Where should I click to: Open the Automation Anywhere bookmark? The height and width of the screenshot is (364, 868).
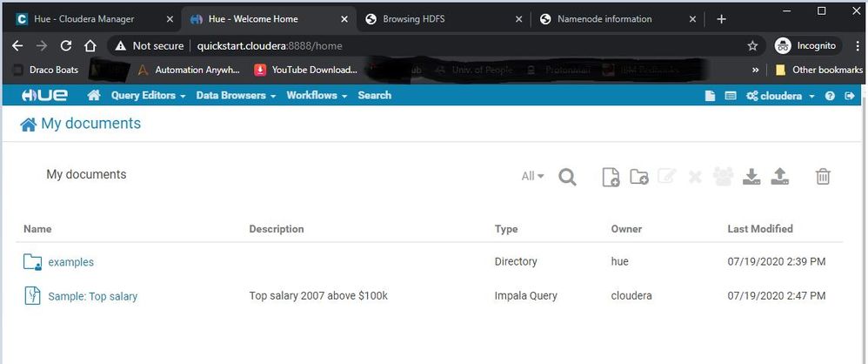coord(189,71)
